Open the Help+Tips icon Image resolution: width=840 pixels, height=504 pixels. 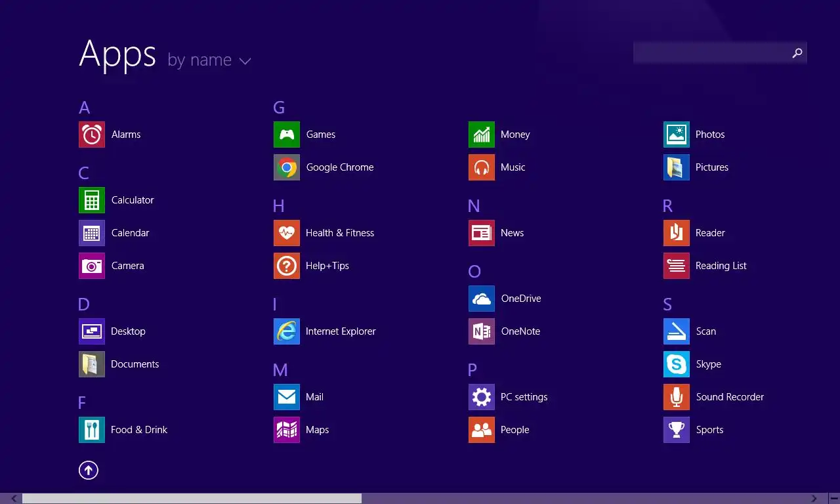click(x=287, y=266)
